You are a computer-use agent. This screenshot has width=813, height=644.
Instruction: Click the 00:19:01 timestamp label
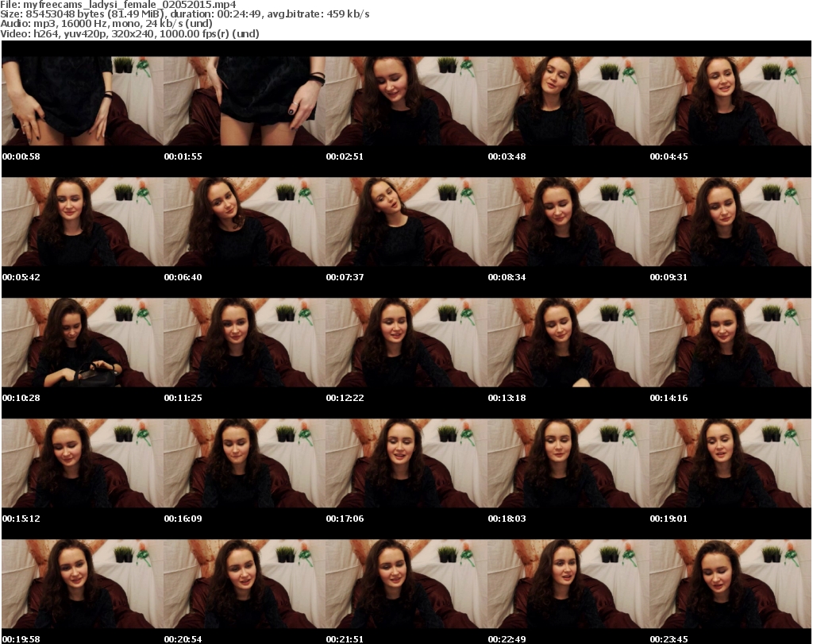click(669, 519)
